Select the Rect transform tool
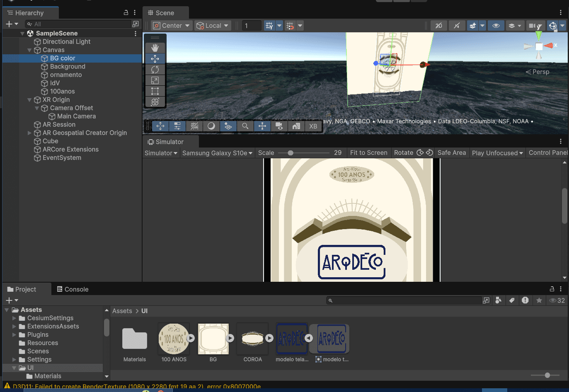The width and height of the screenshot is (569, 392). point(155,91)
